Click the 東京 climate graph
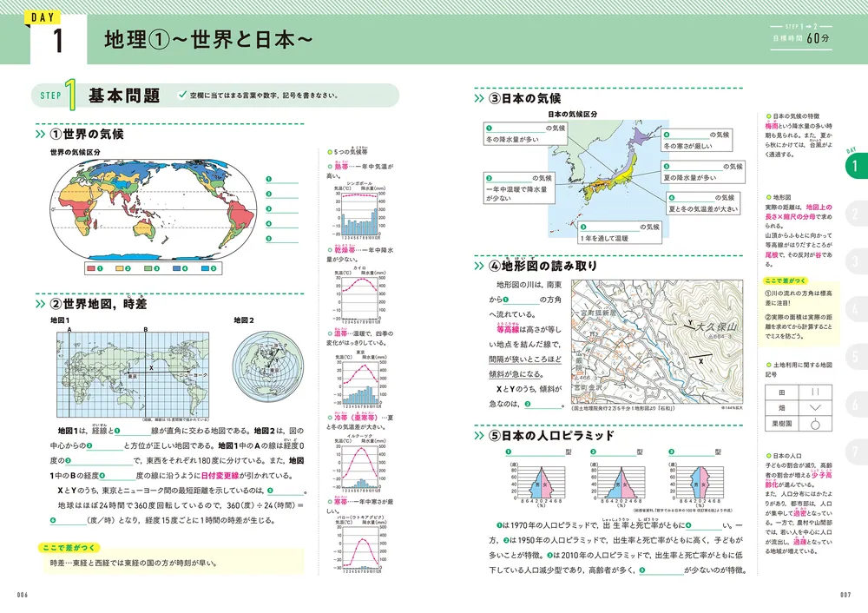 click(x=360, y=379)
